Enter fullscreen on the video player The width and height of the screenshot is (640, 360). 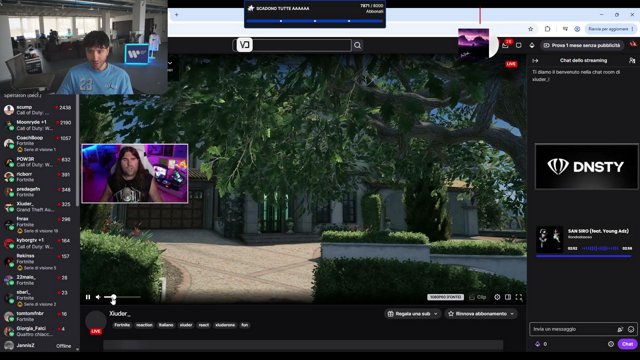(519, 297)
